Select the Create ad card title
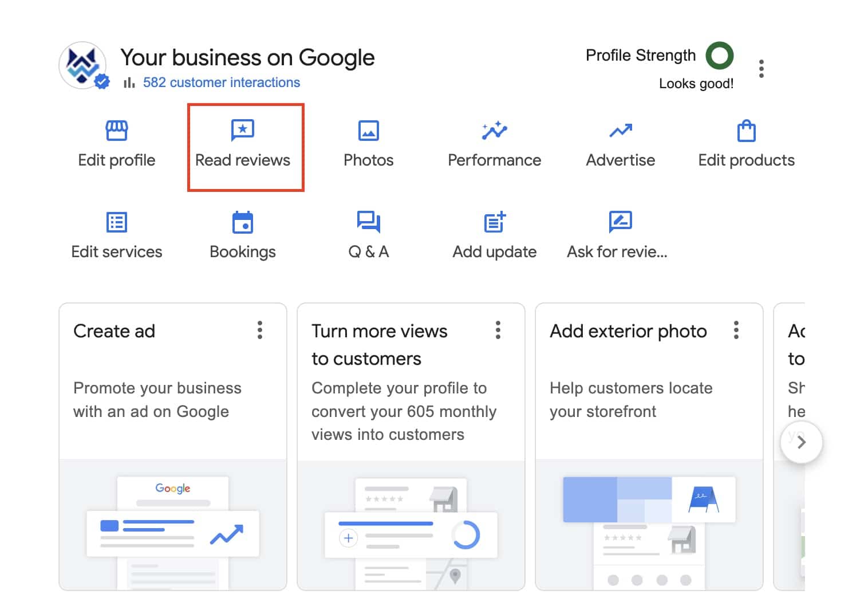 (x=115, y=331)
